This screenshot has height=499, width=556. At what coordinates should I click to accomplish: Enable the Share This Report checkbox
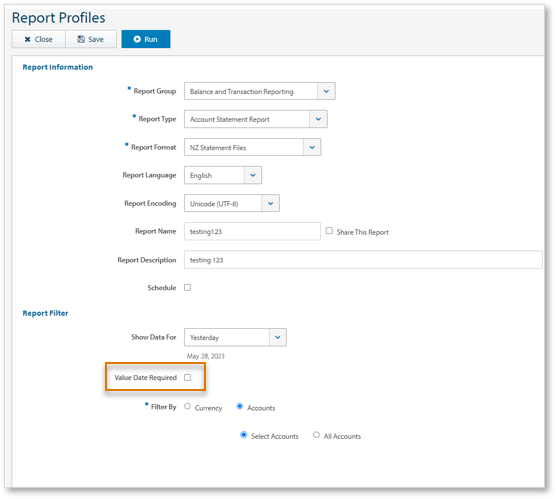329,231
